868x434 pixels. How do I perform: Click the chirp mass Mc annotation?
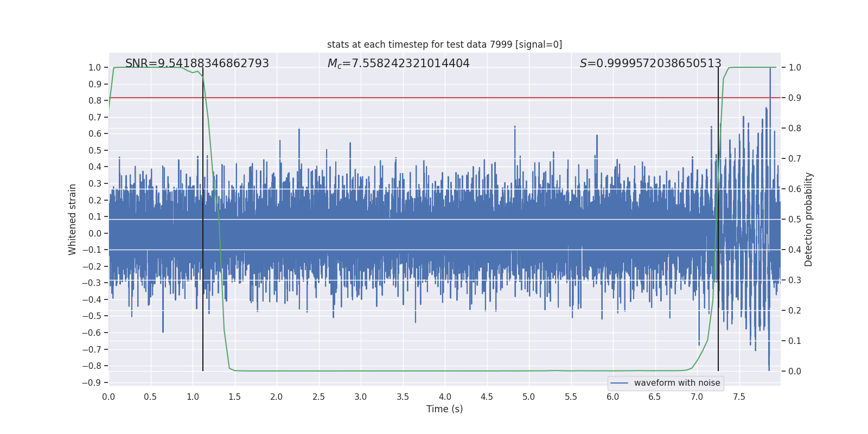coord(398,63)
